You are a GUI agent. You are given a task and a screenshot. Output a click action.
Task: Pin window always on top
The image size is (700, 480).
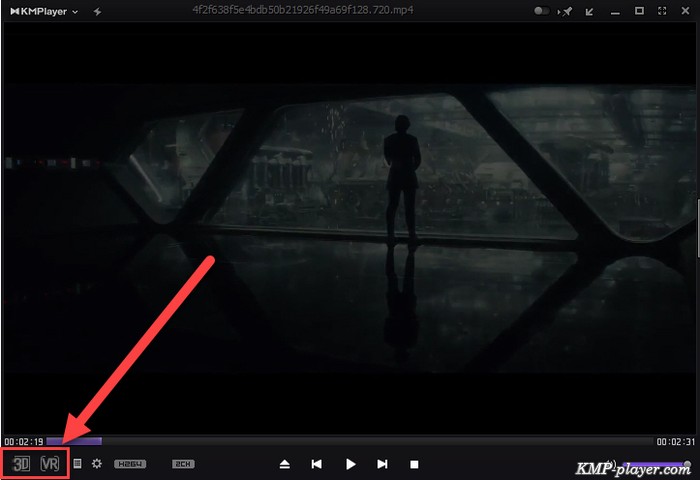click(x=566, y=12)
